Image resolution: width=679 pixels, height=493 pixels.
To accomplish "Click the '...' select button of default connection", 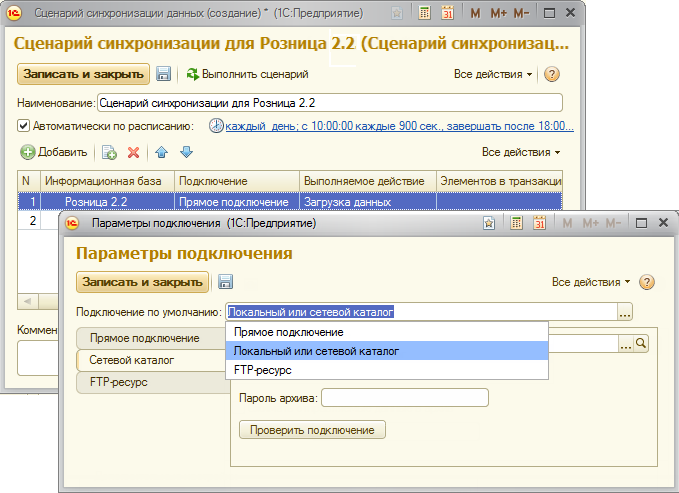I will (625, 312).
